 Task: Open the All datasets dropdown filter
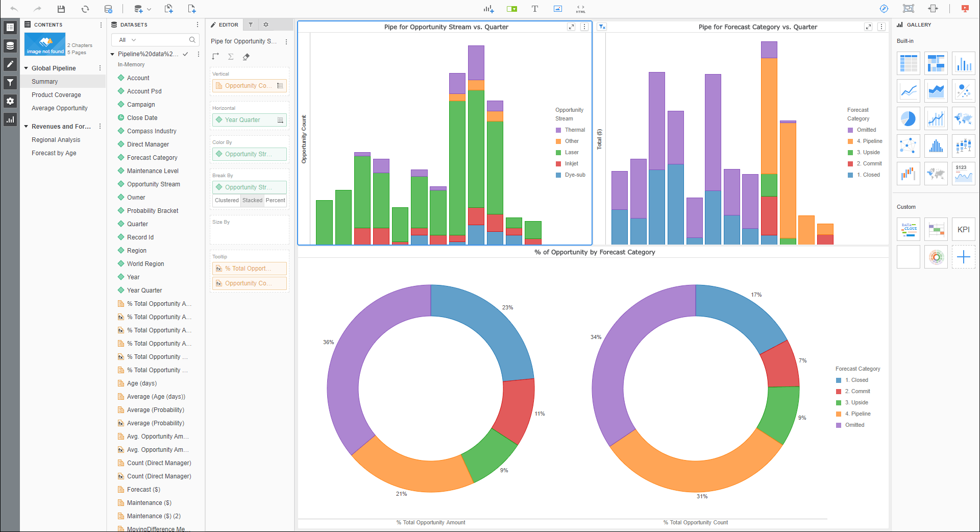click(x=126, y=39)
